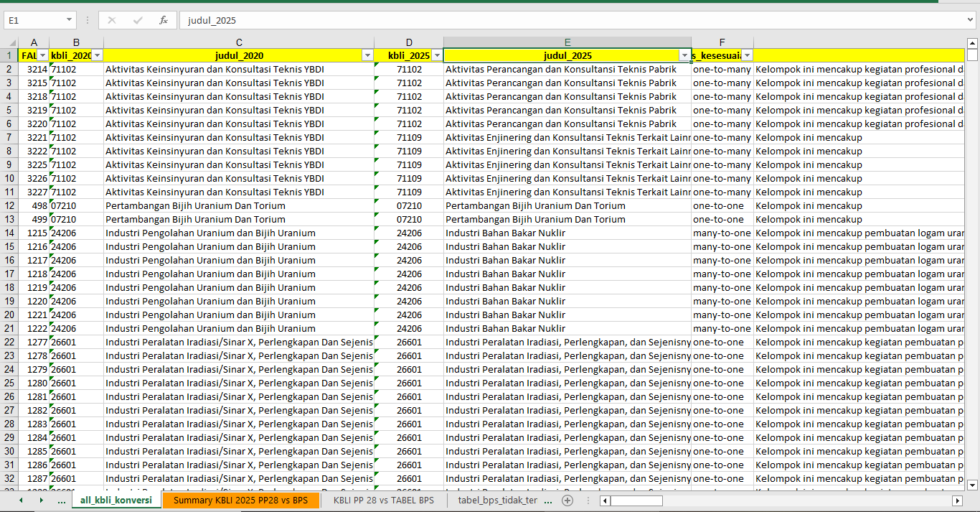Select row 32 kbli_2025 cell 26601
This screenshot has height=512, width=980.
[x=409, y=478]
